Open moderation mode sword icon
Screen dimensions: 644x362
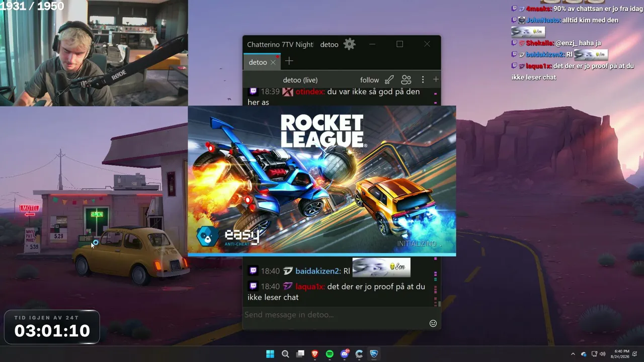pos(389,80)
